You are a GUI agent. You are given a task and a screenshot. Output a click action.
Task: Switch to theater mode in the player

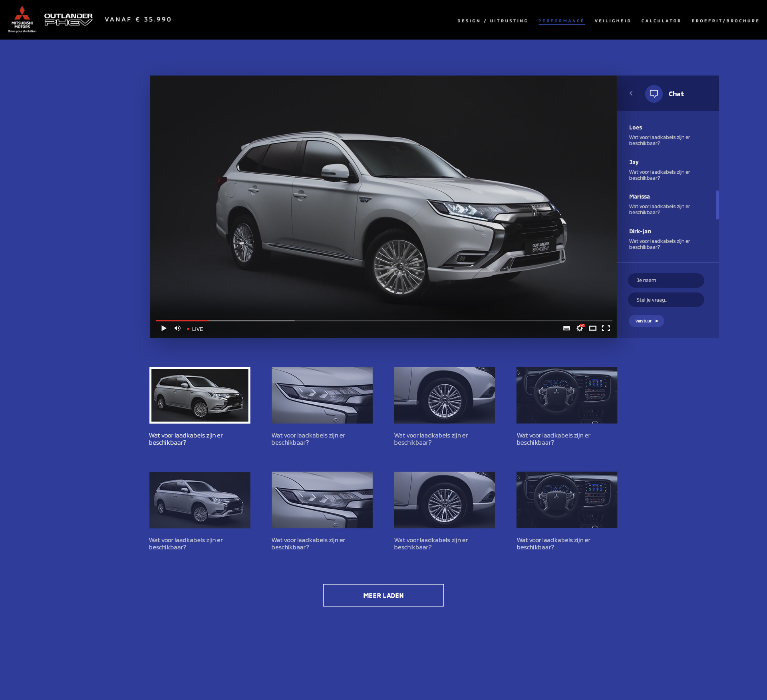point(593,328)
